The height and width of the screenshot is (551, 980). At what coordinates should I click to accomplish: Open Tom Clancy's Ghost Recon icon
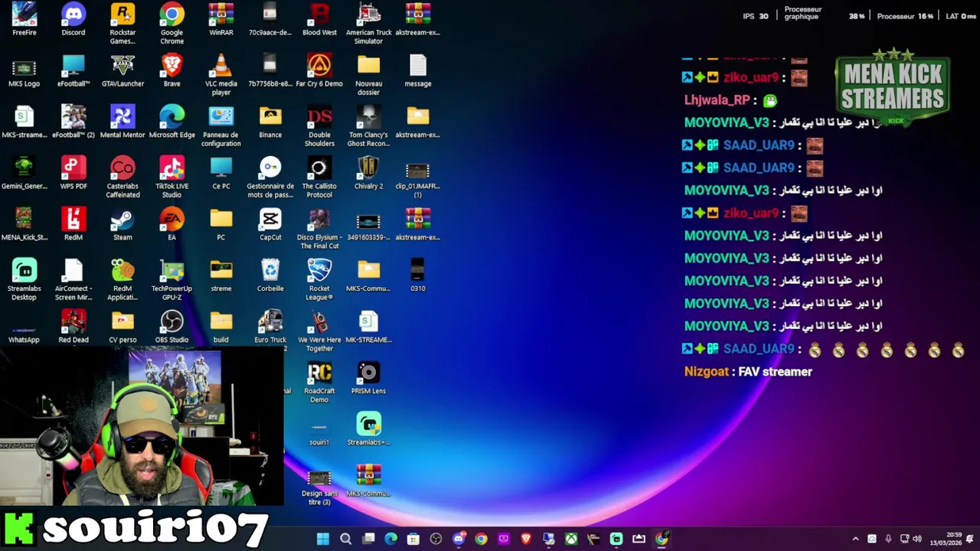point(368,126)
